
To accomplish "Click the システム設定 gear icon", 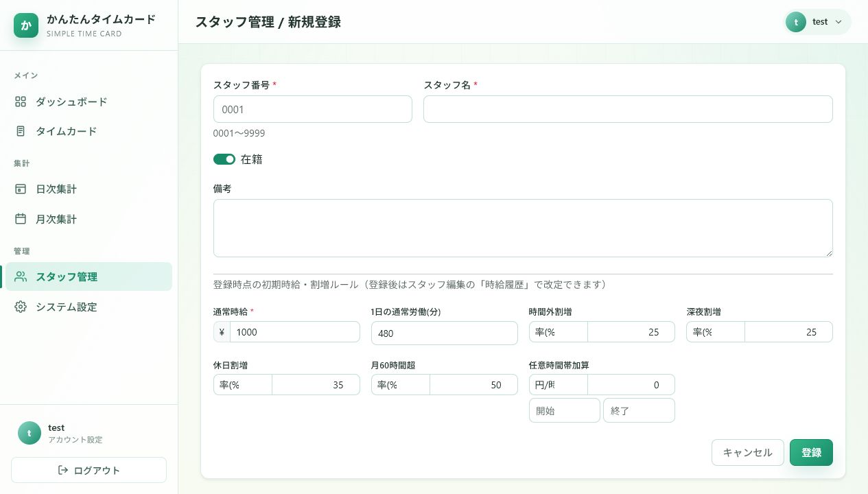I will tap(21, 307).
